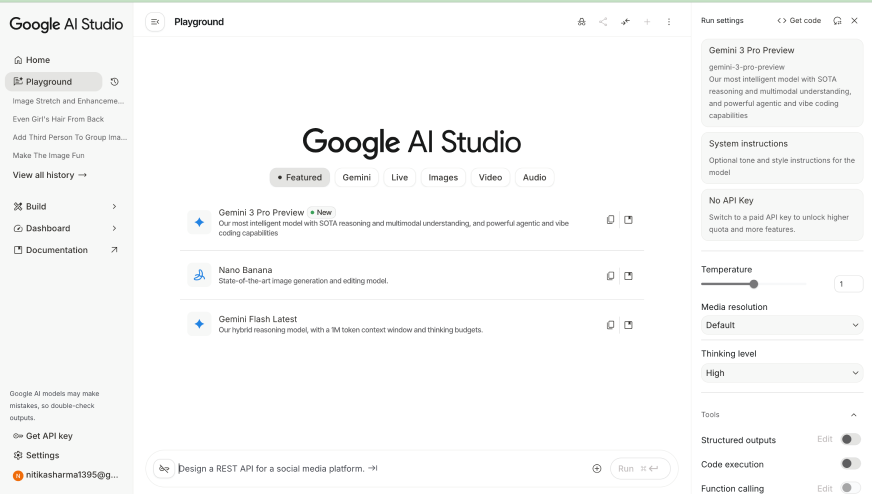
Task: Open Settings via the gear icon
Action: coord(18,455)
